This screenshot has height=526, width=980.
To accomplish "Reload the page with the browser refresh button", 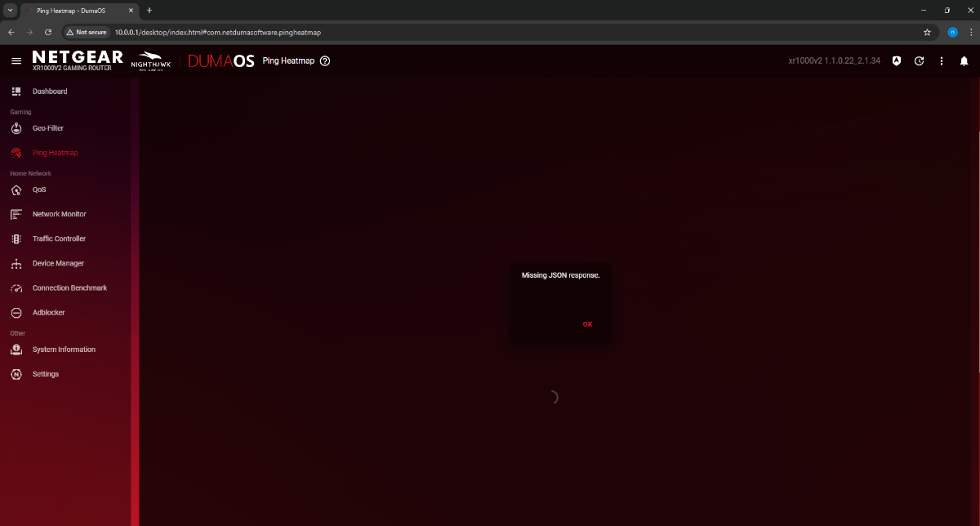I will pyautogui.click(x=48, y=33).
